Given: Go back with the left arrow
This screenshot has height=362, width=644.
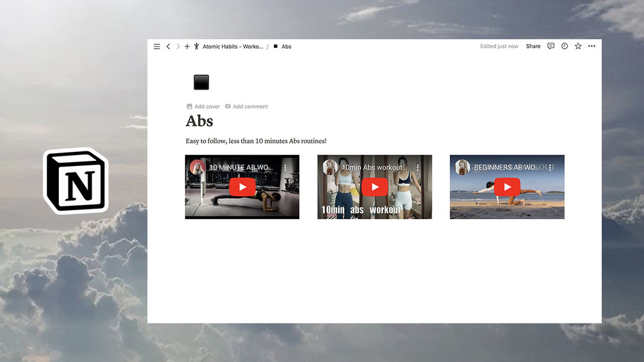Looking at the screenshot, I should pos(168,46).
